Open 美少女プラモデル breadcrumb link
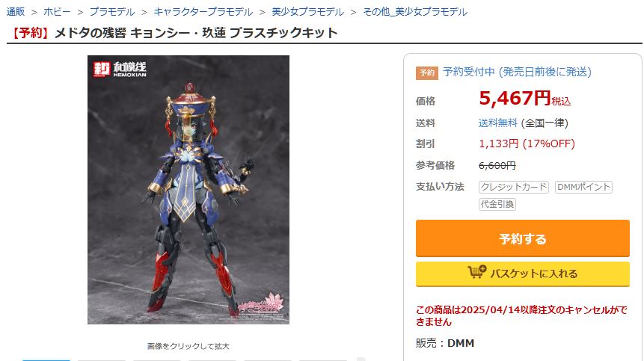This screenshot has height=361, width=644. [308, 12]
